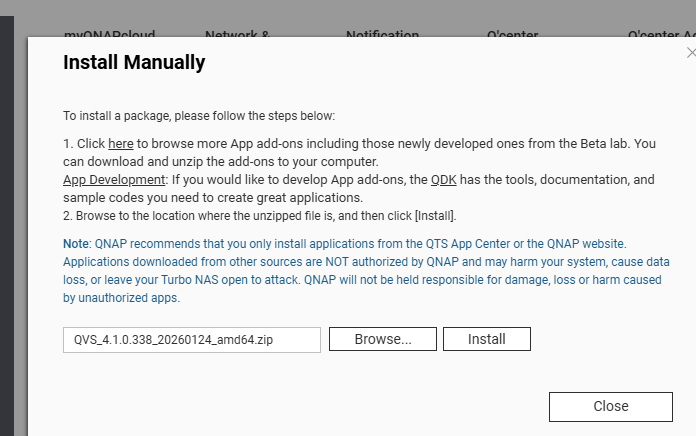Click the '[Install]' text in step 2
Screen dimensions: 696x436
click(437, 215)
